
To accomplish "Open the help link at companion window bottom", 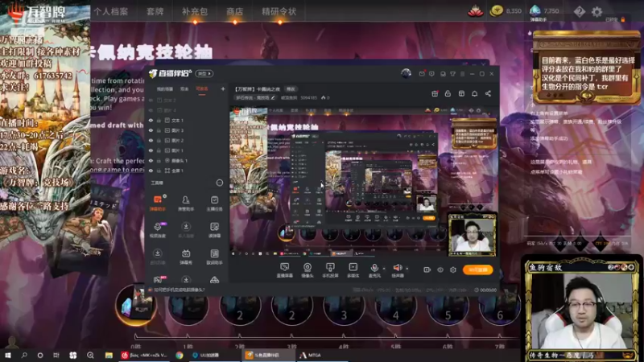I will tap(178, 290).
